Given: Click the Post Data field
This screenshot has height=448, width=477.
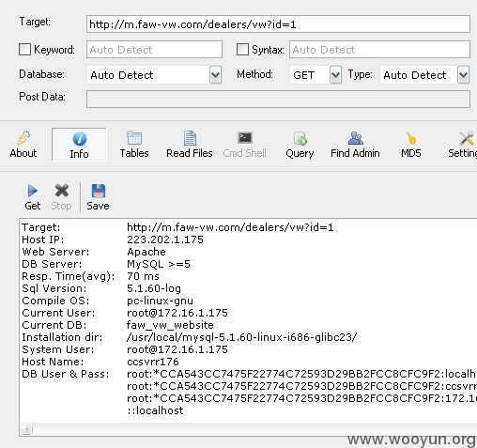Looking at the screenshot, I should pos(278,100).
